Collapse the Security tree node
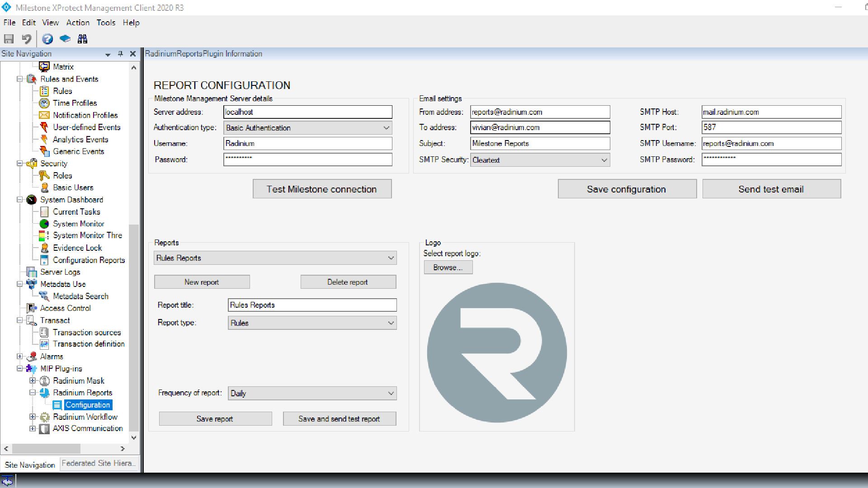This screenshot has height=488, width=868. pyautogui.click(x=20, y=164)
